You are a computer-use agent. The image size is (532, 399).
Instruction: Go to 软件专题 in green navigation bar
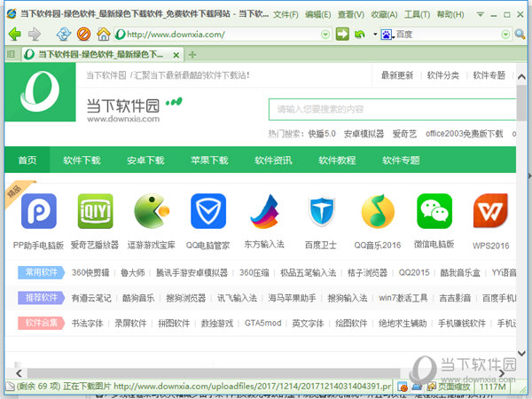point(401,160)
